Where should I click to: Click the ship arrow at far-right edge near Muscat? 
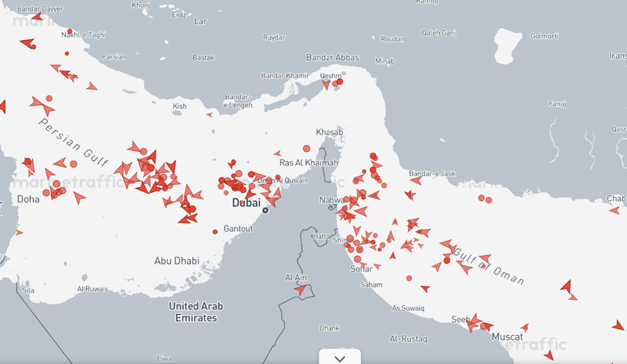[618, 326]
